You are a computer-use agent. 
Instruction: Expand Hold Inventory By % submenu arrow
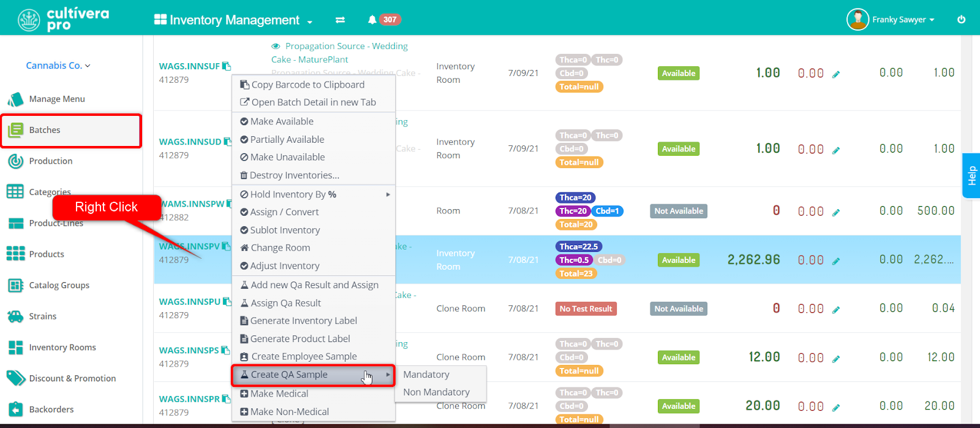pos(388,194)
